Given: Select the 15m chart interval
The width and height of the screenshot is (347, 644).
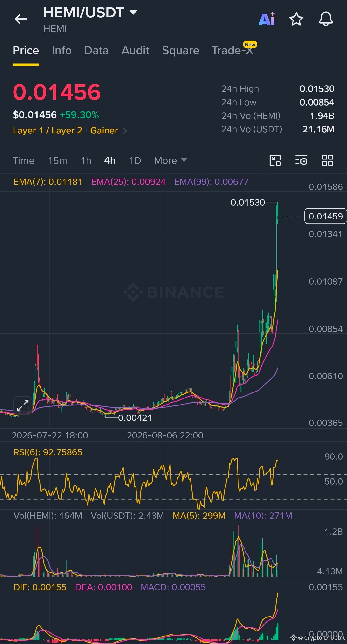Looking at the screenshot, I should 58,160.
